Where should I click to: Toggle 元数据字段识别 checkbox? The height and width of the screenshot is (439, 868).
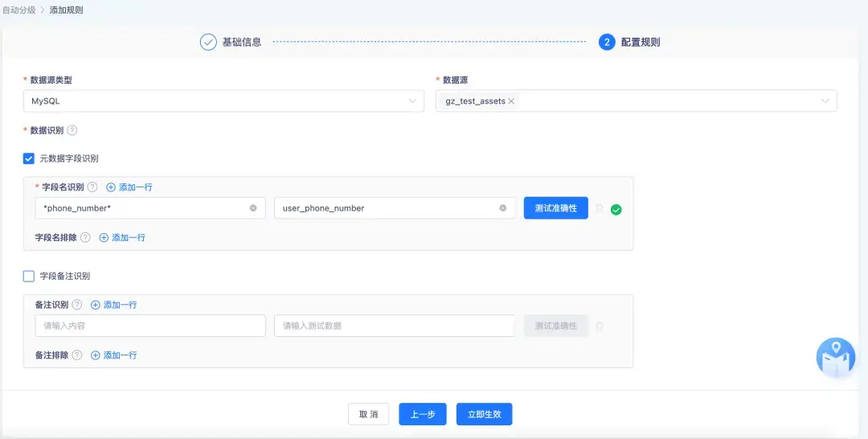point(29,159)
